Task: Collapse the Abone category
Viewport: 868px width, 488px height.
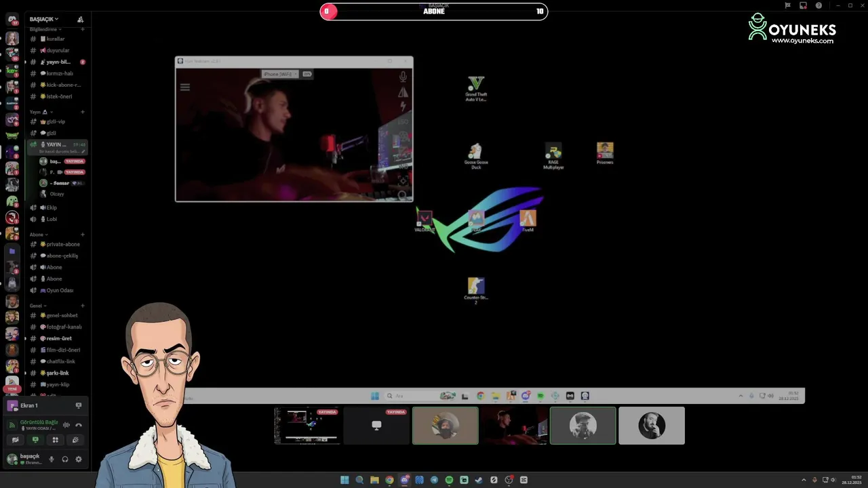Action: coord(39,235)
